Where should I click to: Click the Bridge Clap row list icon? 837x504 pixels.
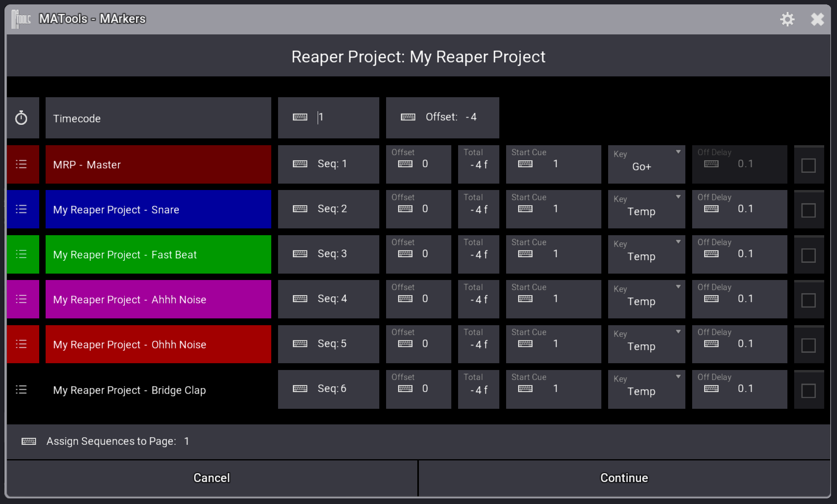coord(21,390)
